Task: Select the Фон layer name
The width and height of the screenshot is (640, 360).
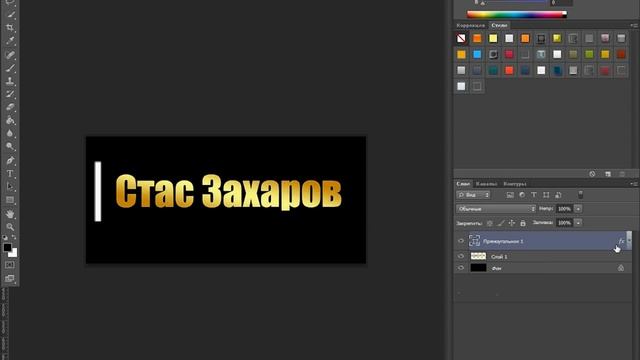Action: tap(497, 269)
